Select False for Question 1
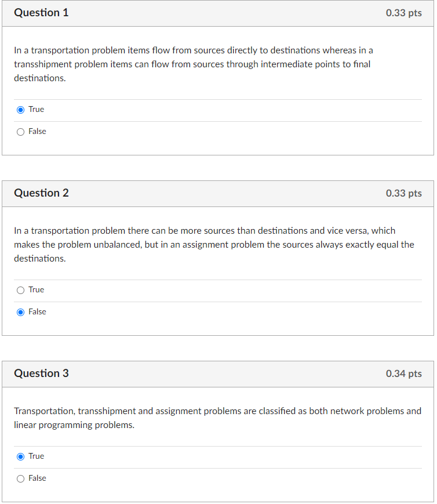This screenshot has width=437, height=504. point(20,131)
